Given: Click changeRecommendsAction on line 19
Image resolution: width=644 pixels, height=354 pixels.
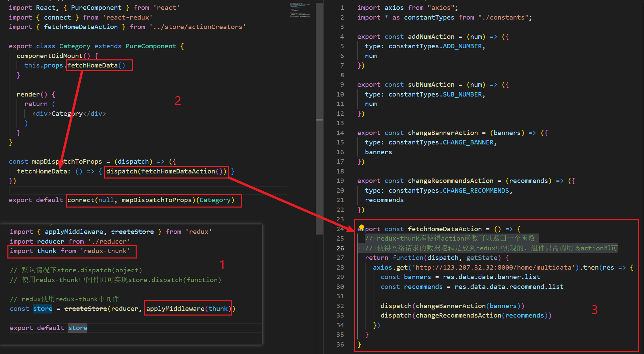Looking at the screenshot, I should coord(451,181).
